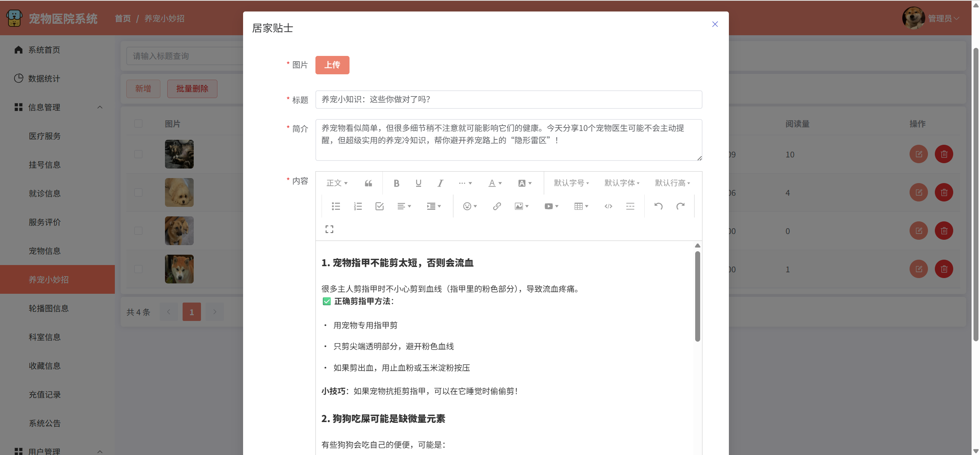Click into the 标题 title input field
This screenshot has width=980, height=455.
[x=508, y=100]
